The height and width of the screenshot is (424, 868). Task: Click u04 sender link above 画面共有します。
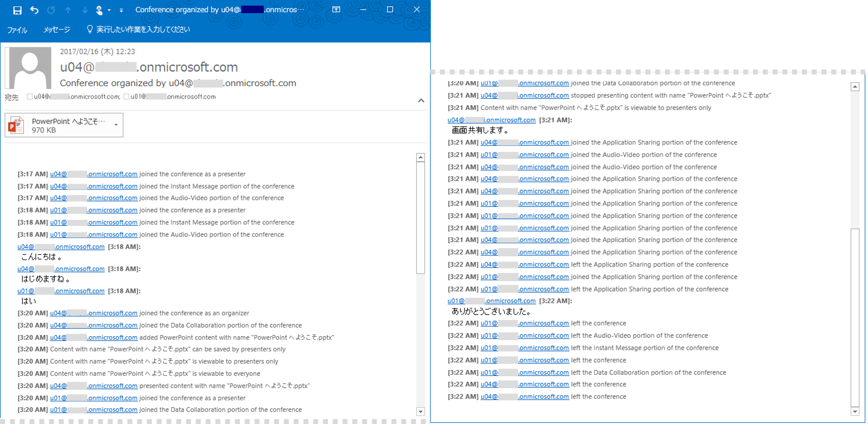[492, 120]
